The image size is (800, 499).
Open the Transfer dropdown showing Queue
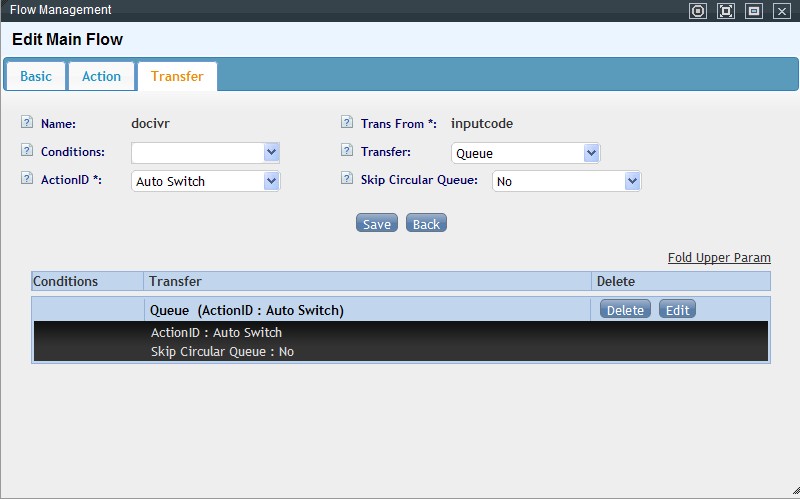591,153
